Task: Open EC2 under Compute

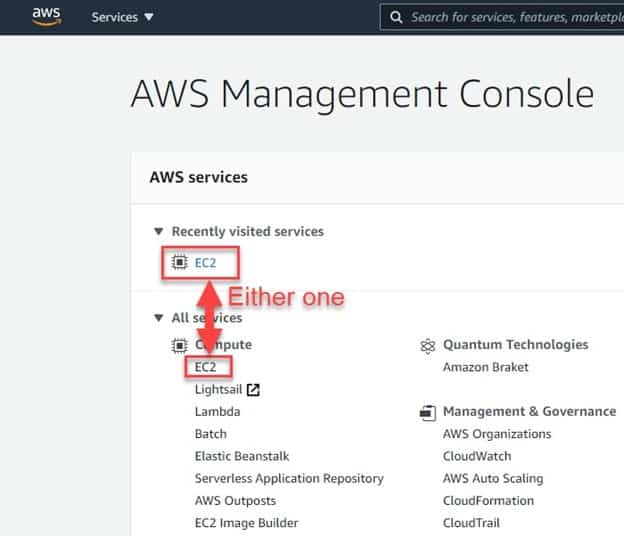Action: pyautogui.click(x=205, y=367)
